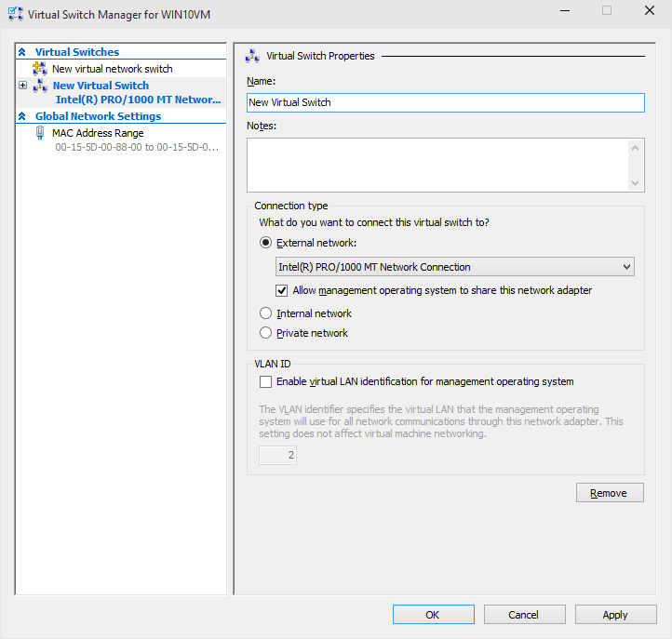The height and width of the screenshot is (639, 672).
Task: Expand the New Virtual Switch tree node
Action: coord(22,86)
